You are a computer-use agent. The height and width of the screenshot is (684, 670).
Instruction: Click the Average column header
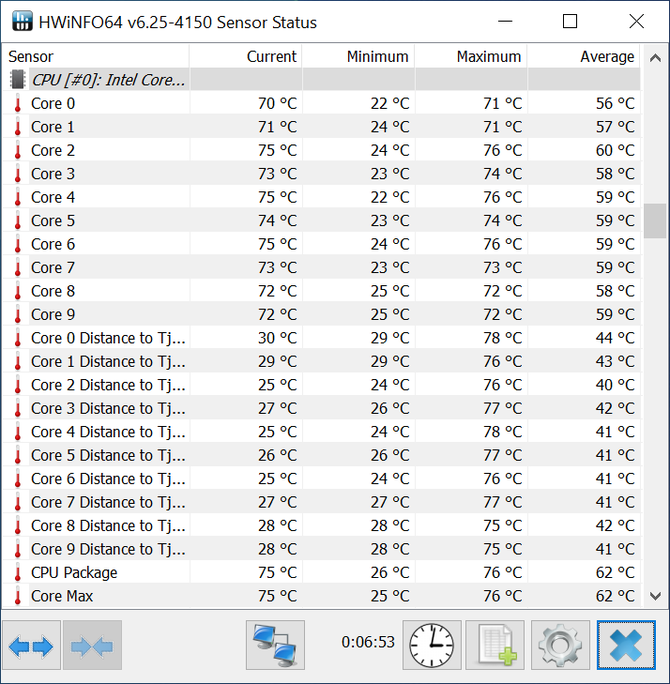click(584, 56)
